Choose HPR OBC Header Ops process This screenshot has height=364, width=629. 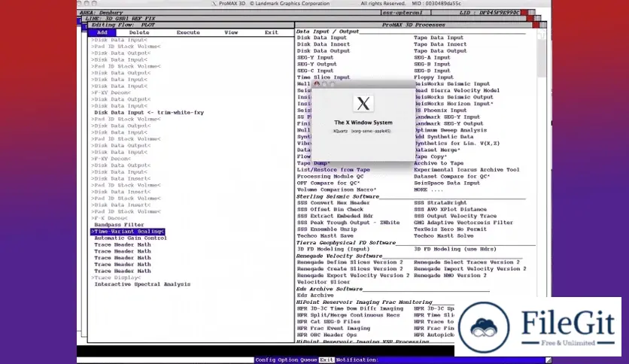click(327, 335)
